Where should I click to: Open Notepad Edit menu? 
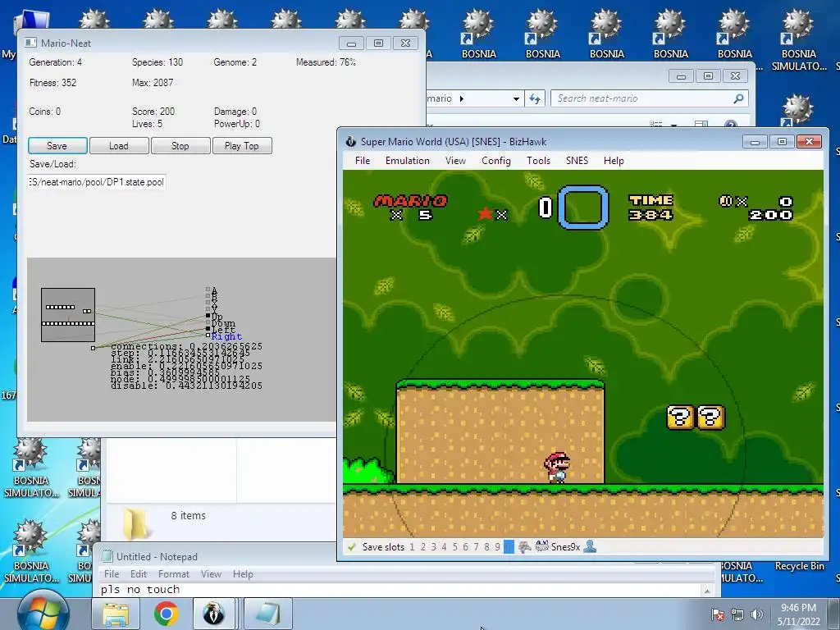point(138,573)
